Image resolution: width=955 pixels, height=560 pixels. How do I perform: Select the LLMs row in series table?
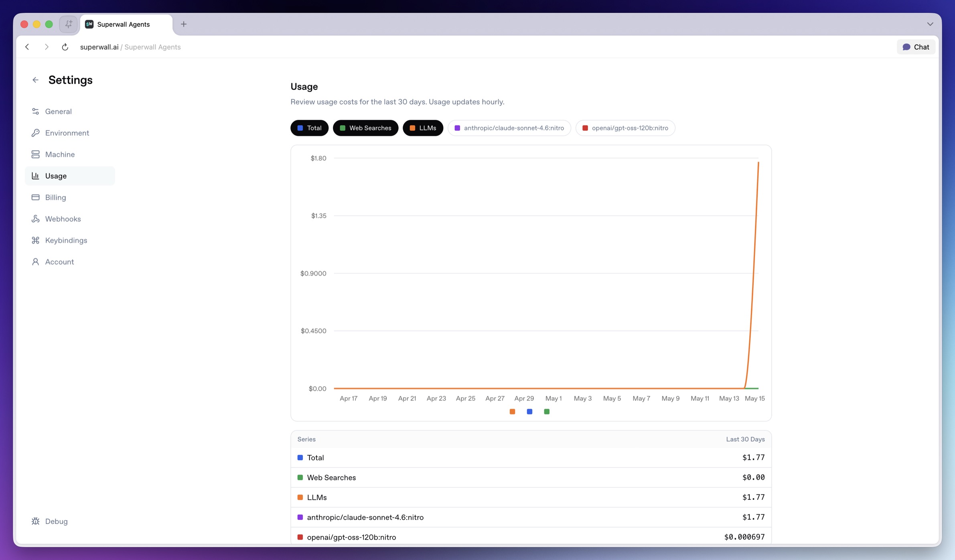coord(531,497)
